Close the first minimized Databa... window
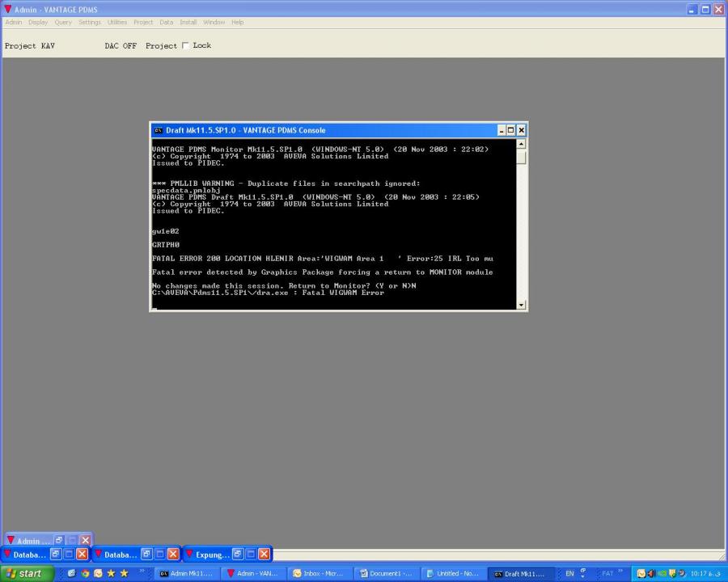The image size is (728, 582). click(x=83, y=555)
